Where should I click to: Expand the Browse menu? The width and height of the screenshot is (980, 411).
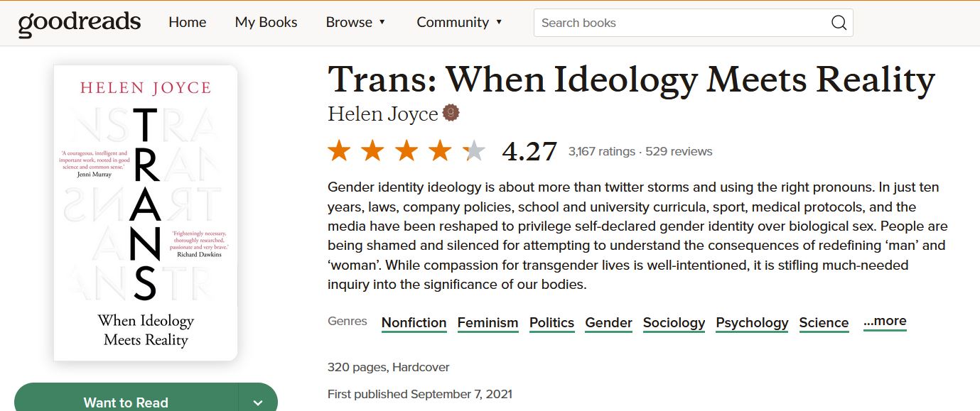pyautogui.click(x=355, y=22)
